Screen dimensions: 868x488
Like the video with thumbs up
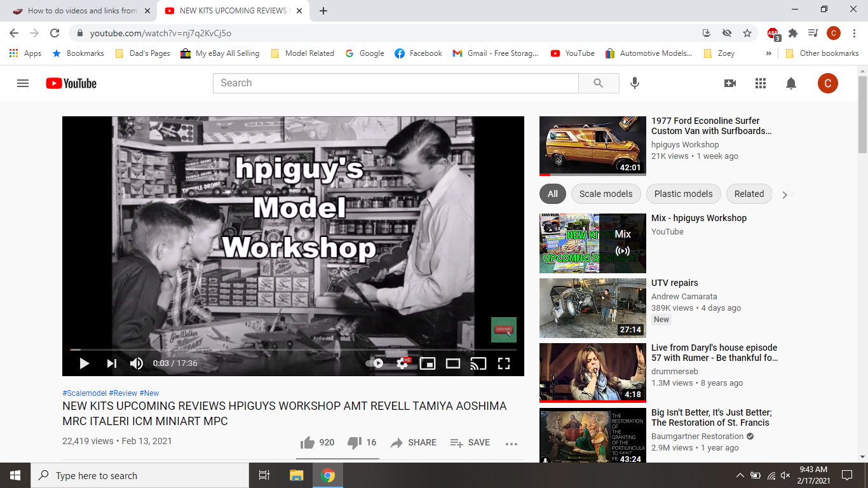click(317, 442)
